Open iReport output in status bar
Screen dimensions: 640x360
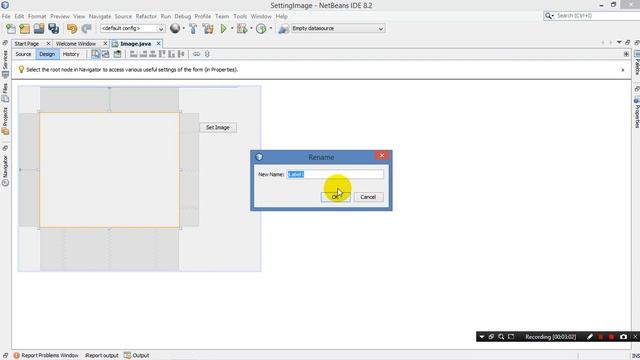[102, 356]
